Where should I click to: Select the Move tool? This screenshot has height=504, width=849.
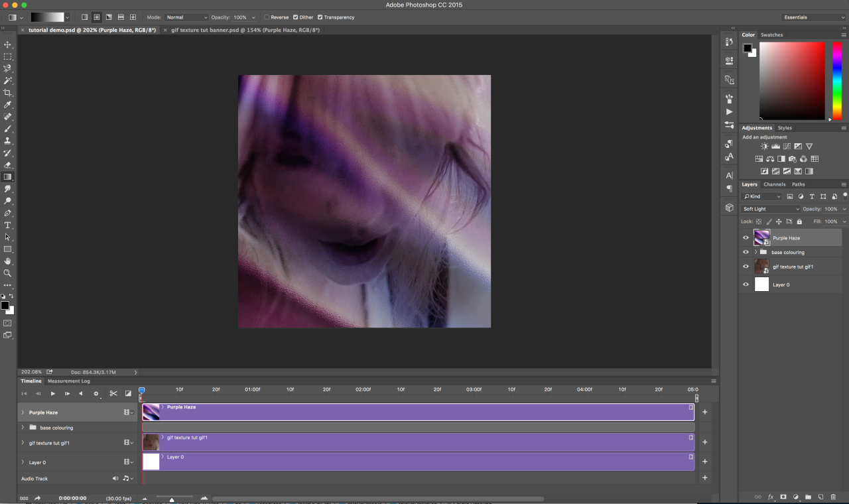8,44
